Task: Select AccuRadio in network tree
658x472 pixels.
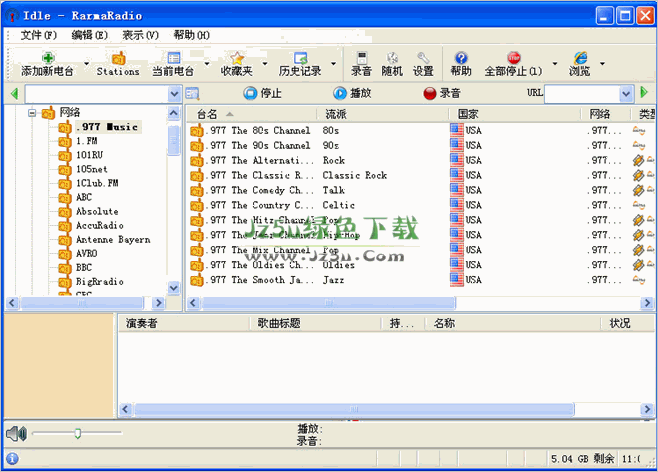Action: [100, 226]
